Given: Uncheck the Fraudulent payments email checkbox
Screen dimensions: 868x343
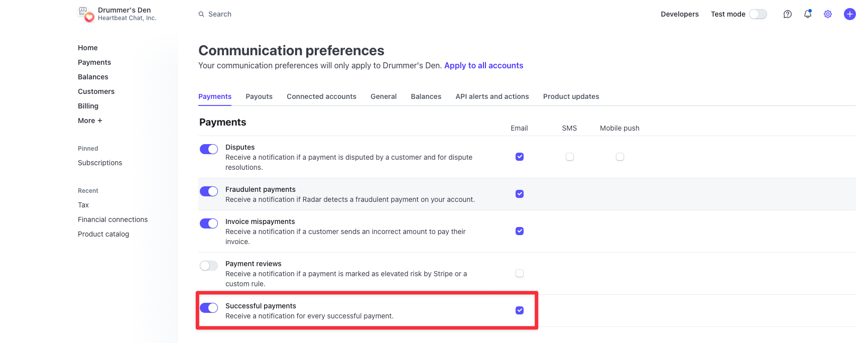Looking at the screenshot, I should point(519,194).
